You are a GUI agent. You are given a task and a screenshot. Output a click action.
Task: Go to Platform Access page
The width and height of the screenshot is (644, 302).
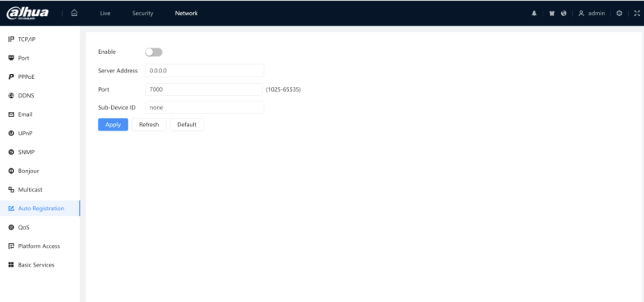pyautogui.click(x=39, y=246)
